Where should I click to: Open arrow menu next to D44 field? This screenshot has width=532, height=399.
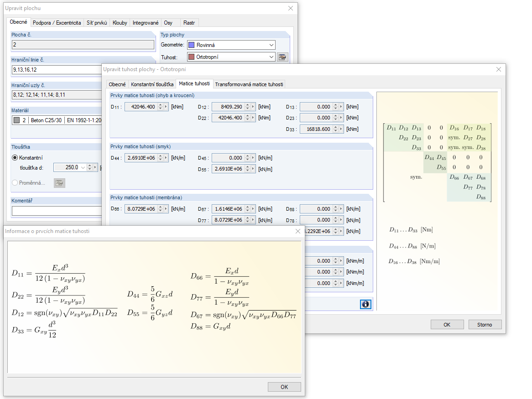[x=166, y=158]
